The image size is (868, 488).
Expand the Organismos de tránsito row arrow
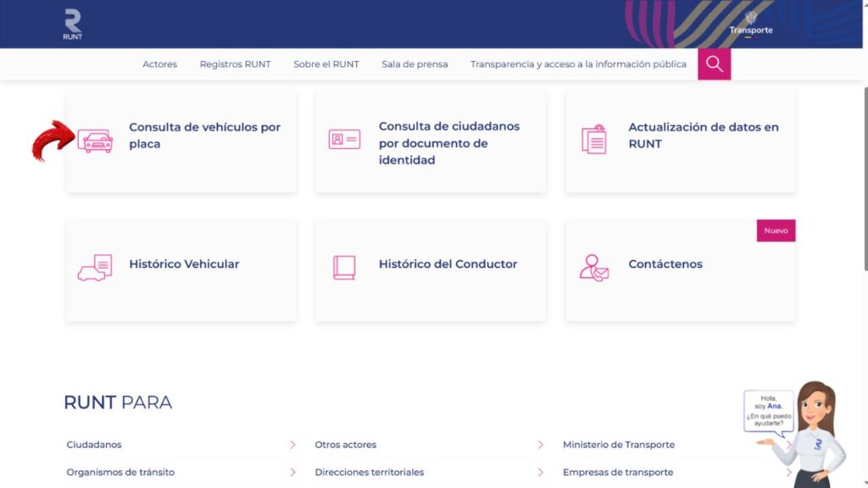pos(292,472)
